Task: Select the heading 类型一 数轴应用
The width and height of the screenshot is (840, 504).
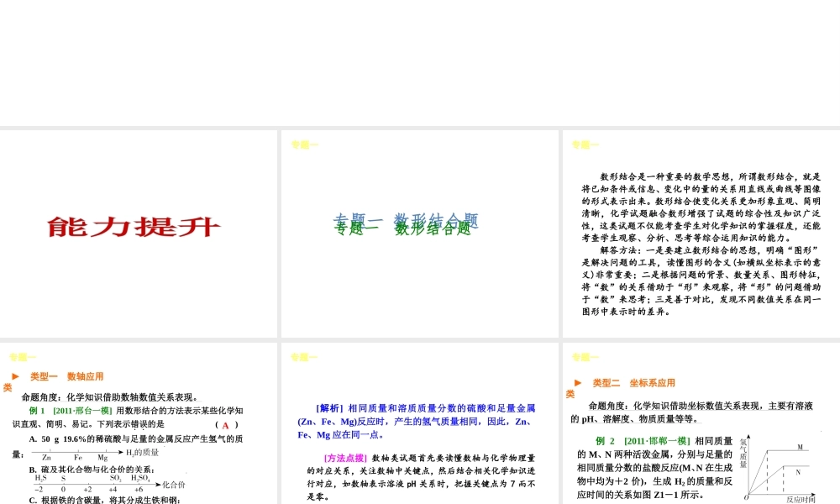Action: (x=67, y=376)
